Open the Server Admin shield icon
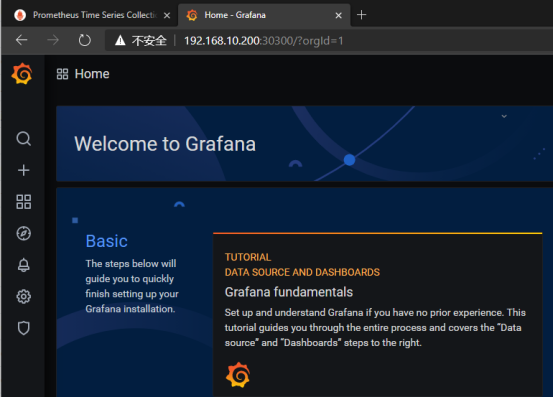Image resolution: width=553 pixels, height=398 pixels. (x=24, y=328)
